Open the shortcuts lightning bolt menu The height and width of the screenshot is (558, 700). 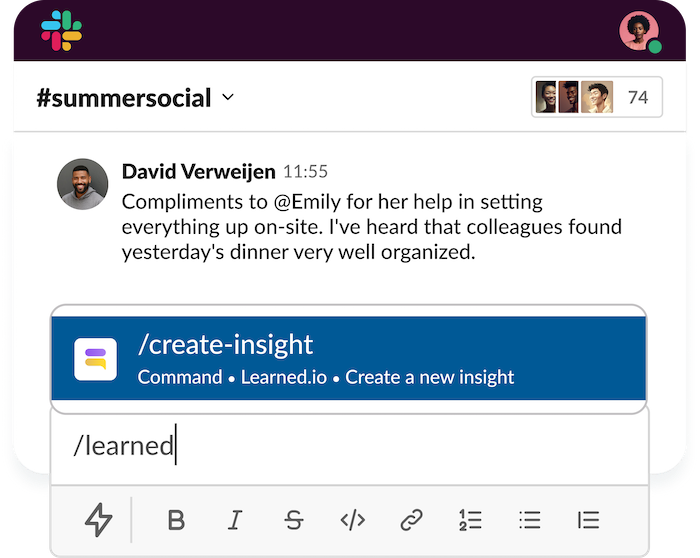[x=97, y=519]
